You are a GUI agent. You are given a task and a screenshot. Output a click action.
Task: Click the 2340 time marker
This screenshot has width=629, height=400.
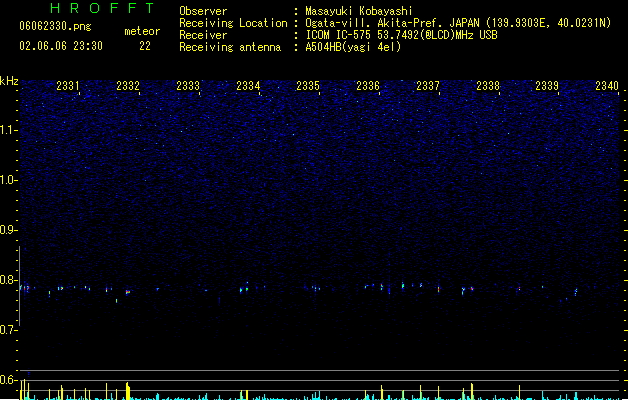(x=607, y=85)
